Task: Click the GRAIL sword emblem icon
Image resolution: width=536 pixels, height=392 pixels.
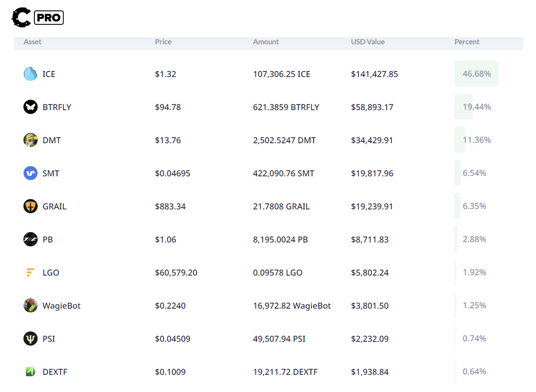Action: pyautogui.click(x=30, y=206)
